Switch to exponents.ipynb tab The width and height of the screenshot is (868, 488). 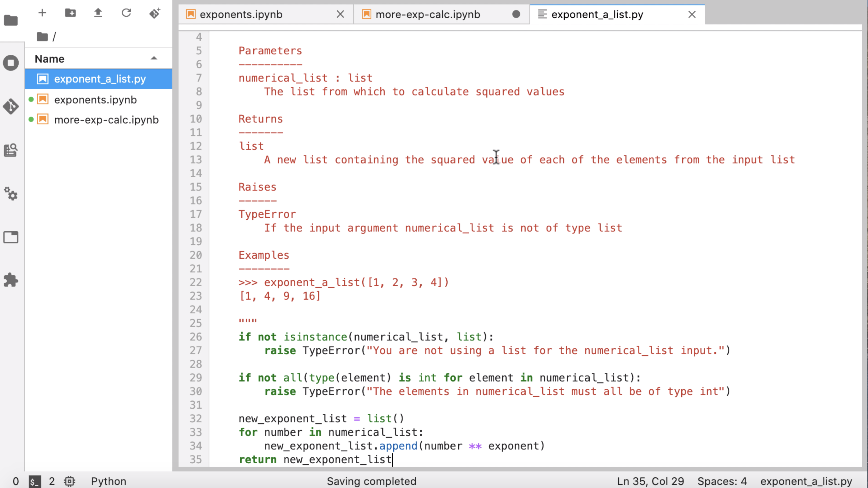pos(241,15)
